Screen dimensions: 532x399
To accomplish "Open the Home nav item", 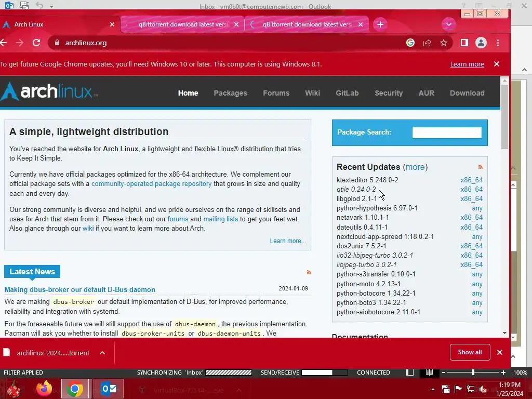I will click(x=188, y=93).
